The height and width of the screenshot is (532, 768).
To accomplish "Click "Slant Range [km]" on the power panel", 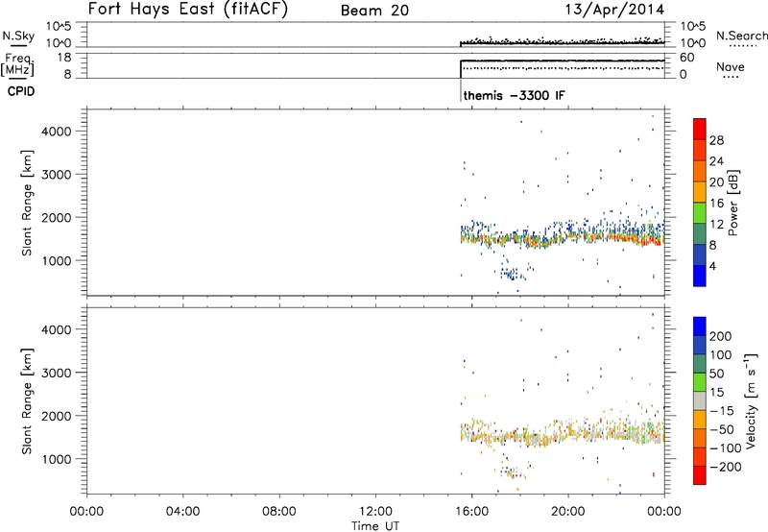I will (27, 203).
